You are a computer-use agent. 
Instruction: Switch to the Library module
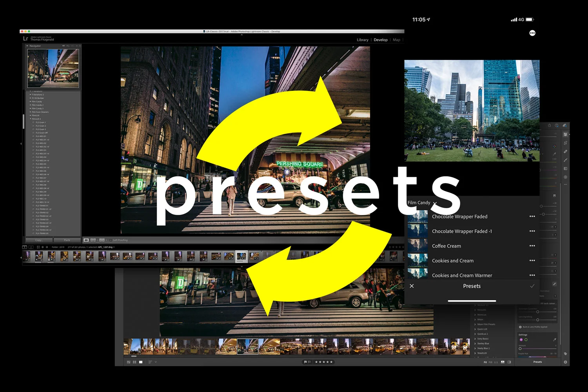pyautogui.click(x=363, y=40)
